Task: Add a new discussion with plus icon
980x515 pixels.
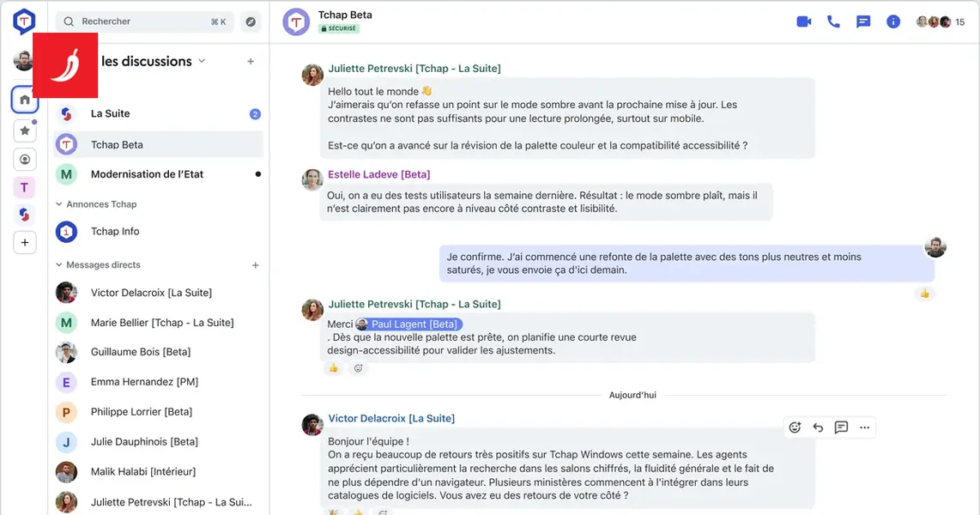Action: click(x=251, y=61)
